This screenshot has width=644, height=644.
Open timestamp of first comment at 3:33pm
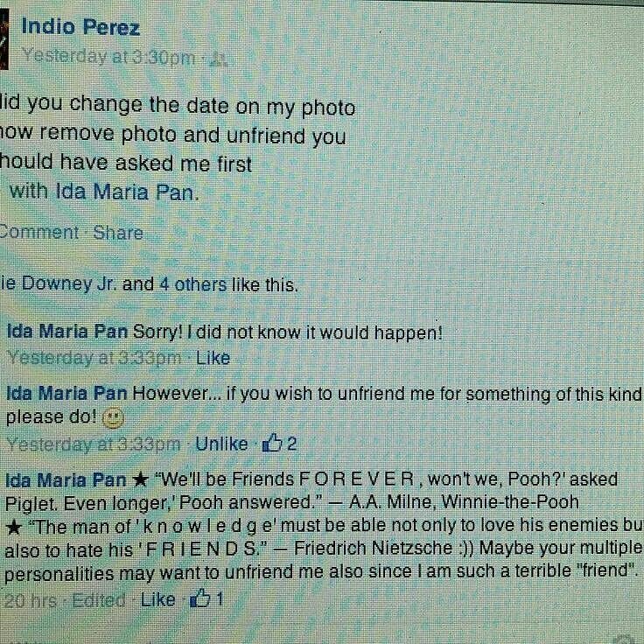click(x=94, y=358)
